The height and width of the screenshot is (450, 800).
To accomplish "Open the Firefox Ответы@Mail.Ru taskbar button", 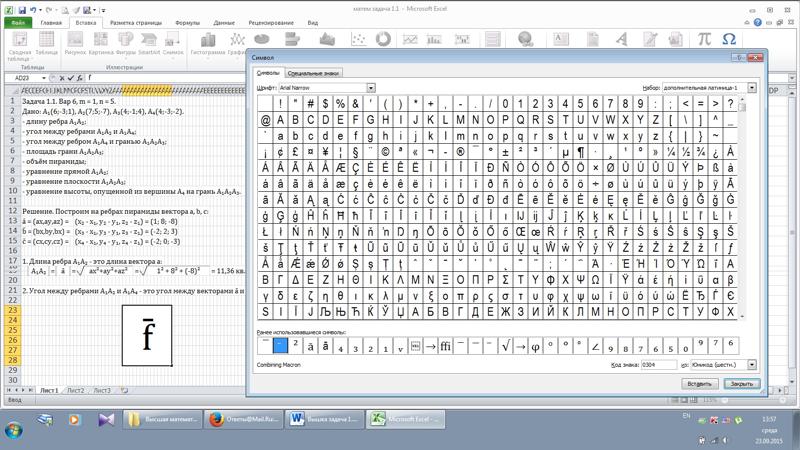I will (244, 419).
